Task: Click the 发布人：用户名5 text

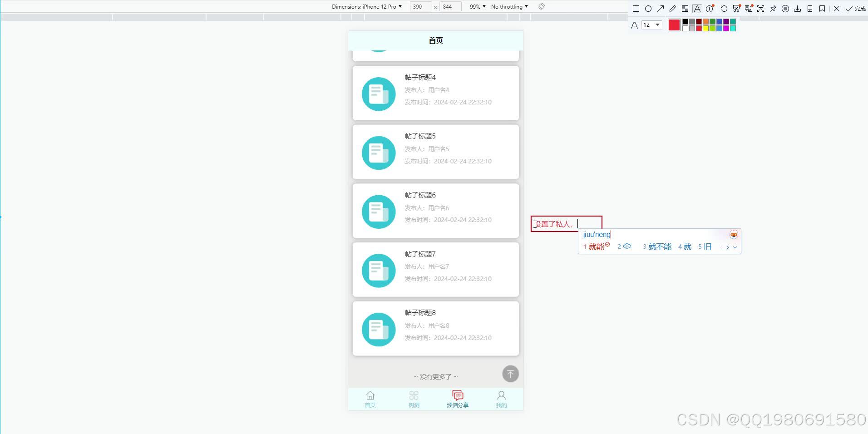Action: pyautogui.click(x=427, y=149)
